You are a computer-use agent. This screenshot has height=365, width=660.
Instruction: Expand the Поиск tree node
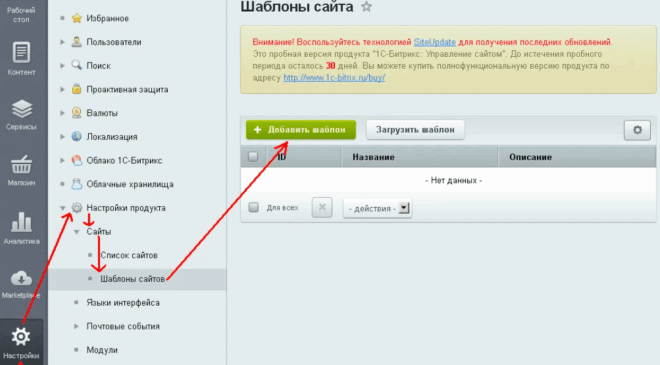point(62,65)
